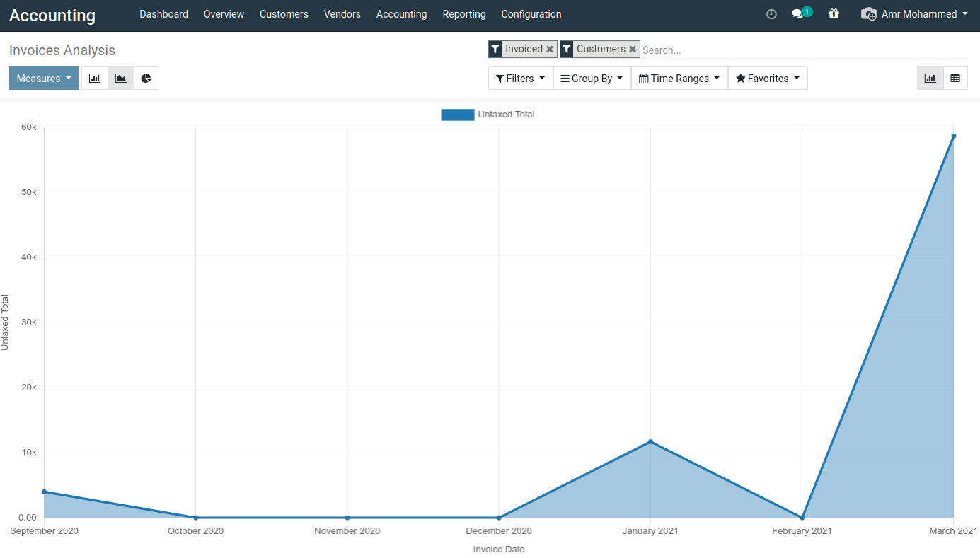Select the line chart icon

click(121, 79)
